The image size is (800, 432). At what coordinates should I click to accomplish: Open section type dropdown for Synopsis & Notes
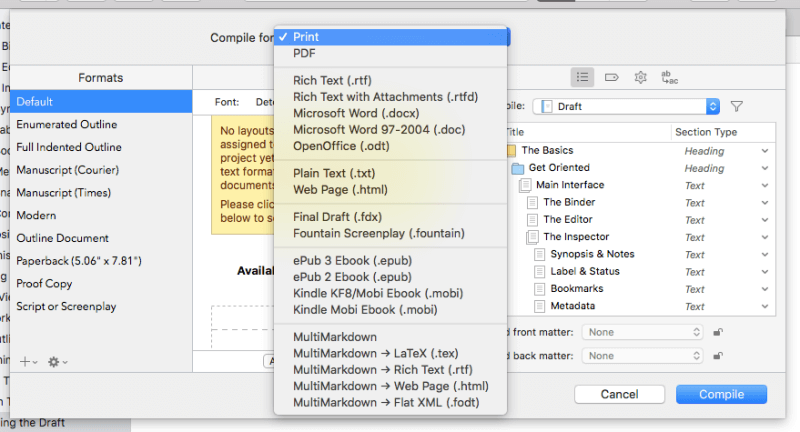(x=764, y=255)
